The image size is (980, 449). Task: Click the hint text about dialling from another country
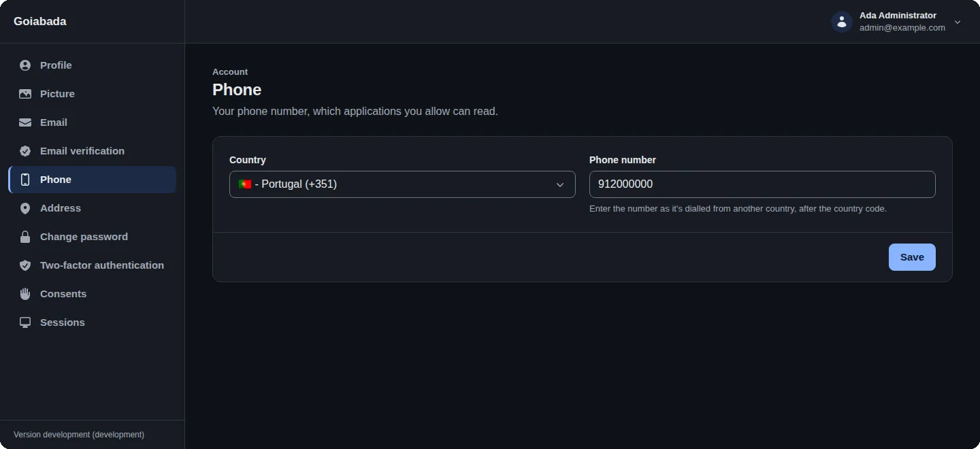738,209
